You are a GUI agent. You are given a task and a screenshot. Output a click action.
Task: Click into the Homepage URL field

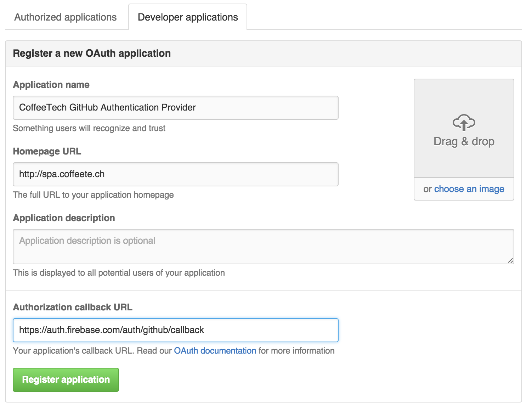[x=176, y=174]
